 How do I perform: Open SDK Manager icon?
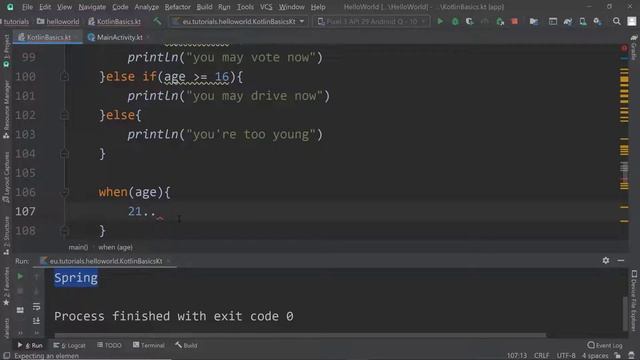click(x=598, y=21)
